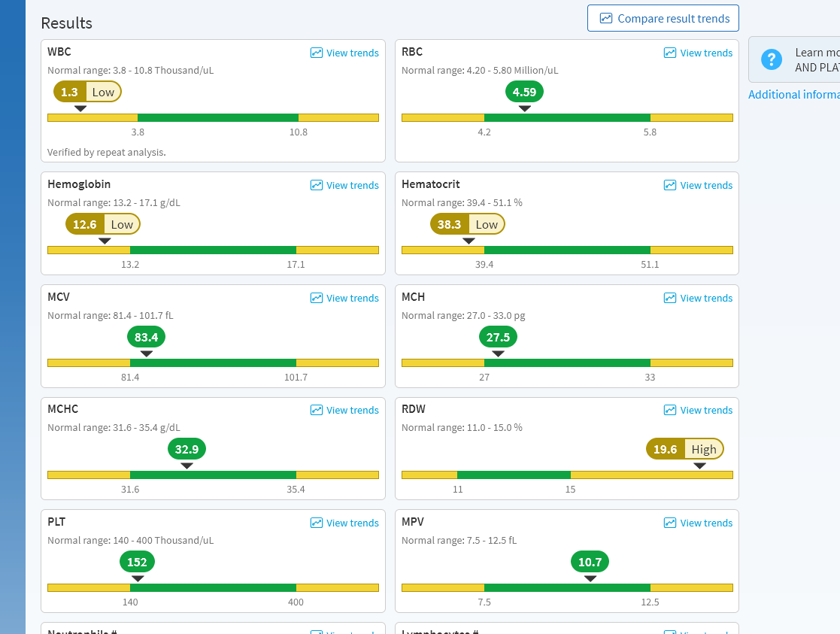Open View trends for MCHC
840x634 pixels.
[x=344, y=410]
